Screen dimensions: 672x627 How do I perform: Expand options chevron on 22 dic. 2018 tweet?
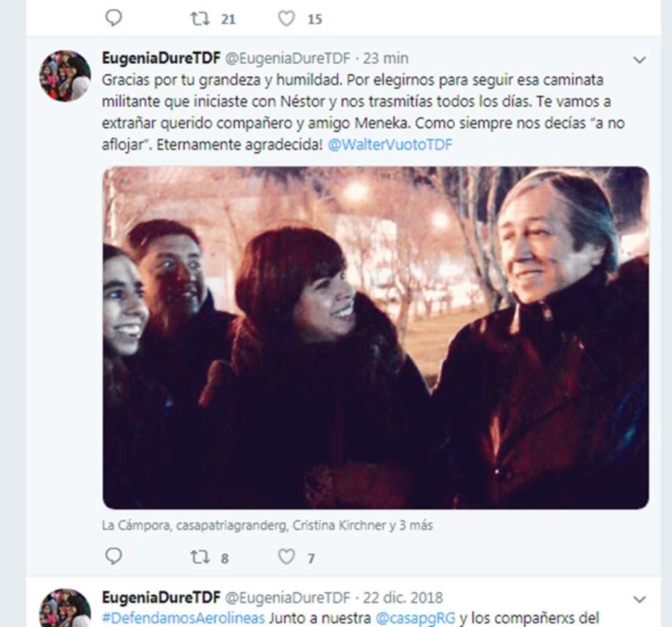click(639, 599)
